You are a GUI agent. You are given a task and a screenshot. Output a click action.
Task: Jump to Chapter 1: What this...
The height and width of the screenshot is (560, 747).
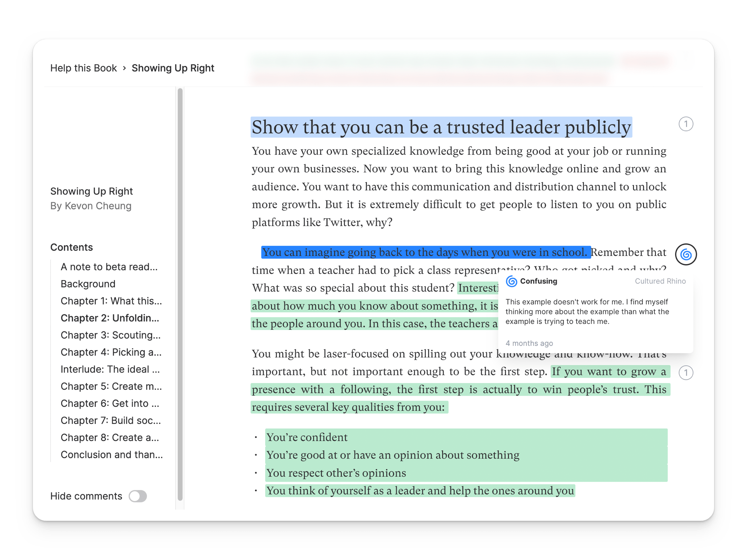coord(111,301)
